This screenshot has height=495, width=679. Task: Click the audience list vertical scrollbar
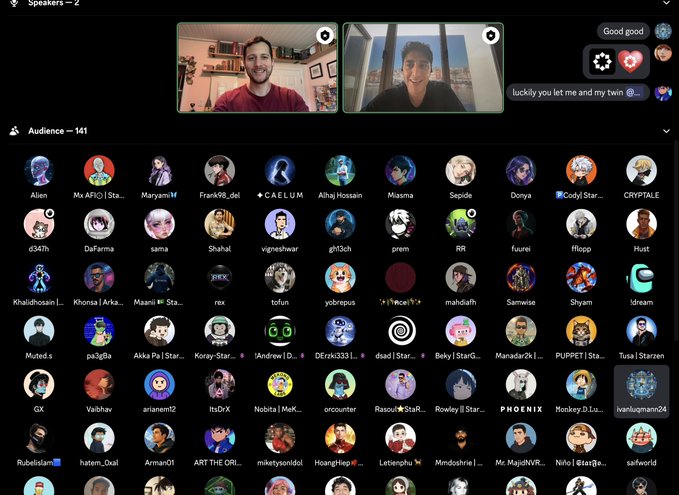(x=676, y=240)
